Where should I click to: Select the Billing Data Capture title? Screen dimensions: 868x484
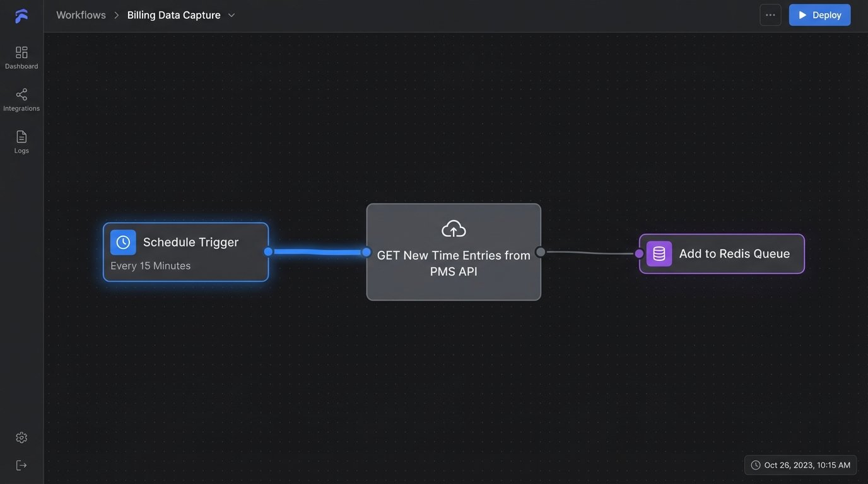(173, 14)
